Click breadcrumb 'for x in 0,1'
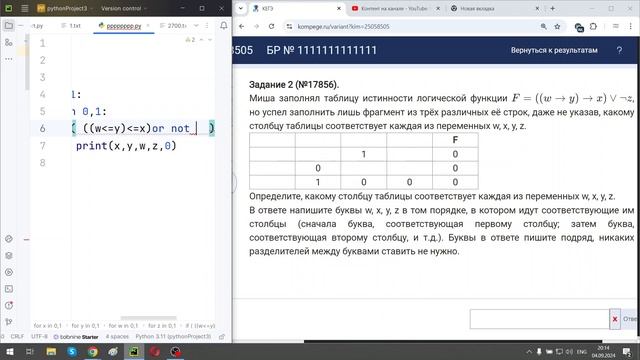This screenshot has height=360, width=640. pos(48,326)
